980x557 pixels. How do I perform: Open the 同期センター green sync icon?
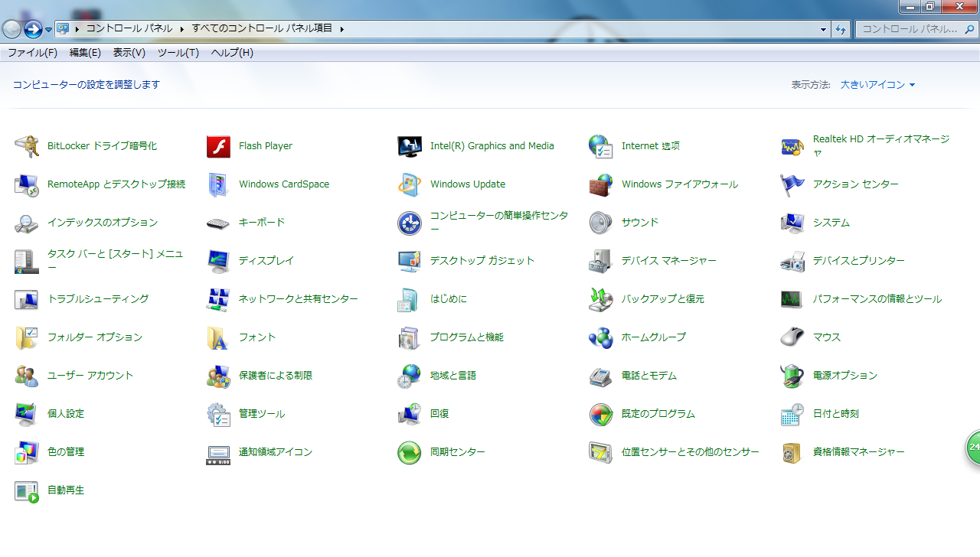(410, 452)
